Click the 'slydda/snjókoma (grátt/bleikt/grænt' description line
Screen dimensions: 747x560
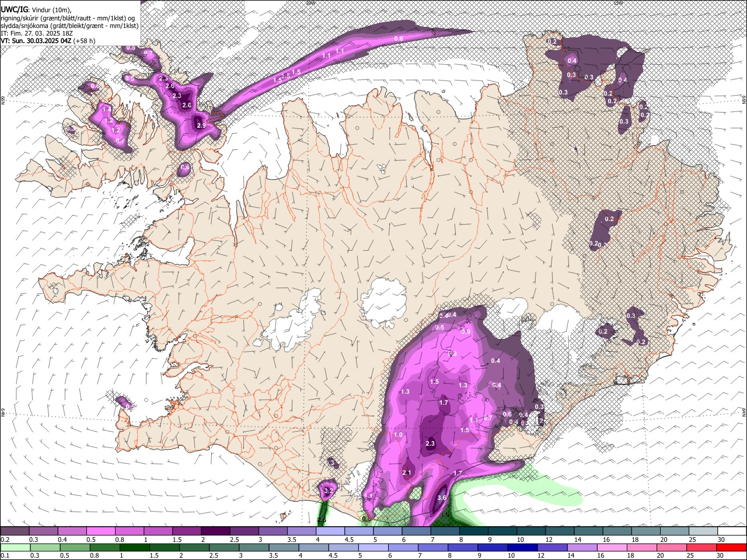pyautogui.click(x=69, y=26)
